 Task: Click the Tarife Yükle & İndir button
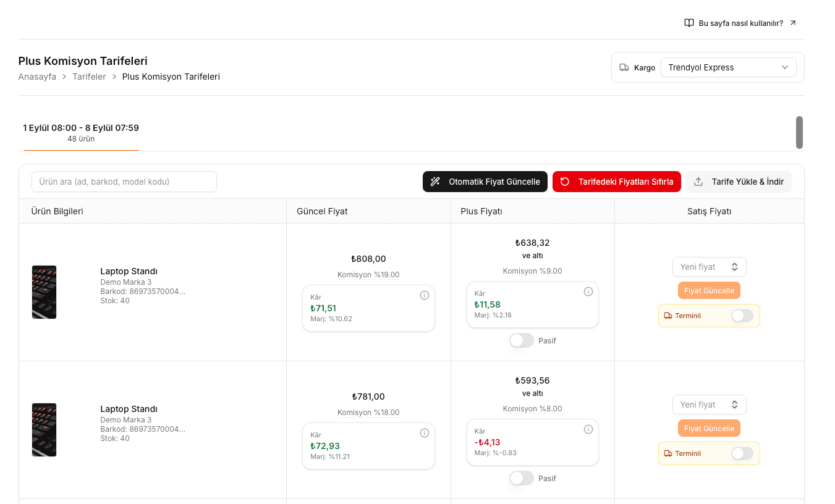point(739,182)
